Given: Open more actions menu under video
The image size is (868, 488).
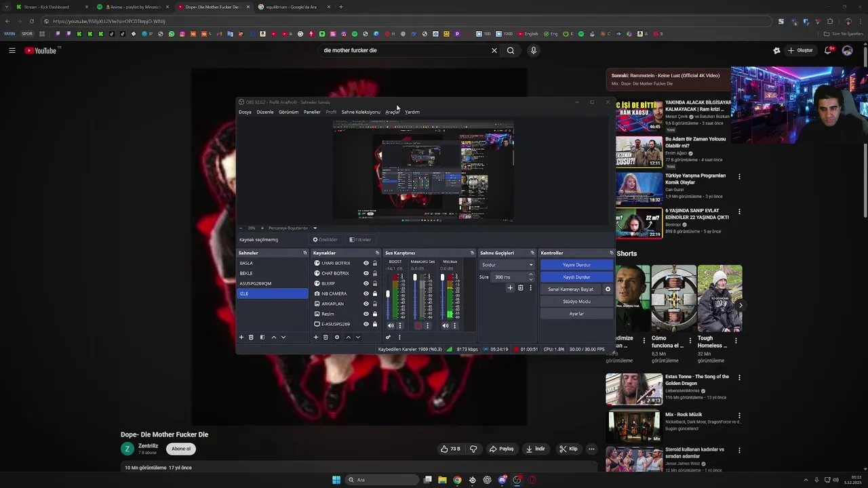Looking at the screenshot, I should (591, 449).
